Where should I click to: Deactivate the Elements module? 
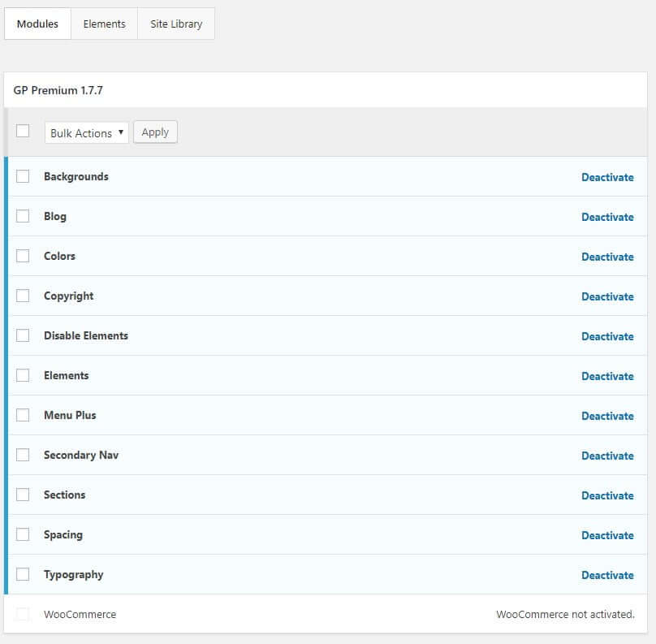tap(607, 376)
